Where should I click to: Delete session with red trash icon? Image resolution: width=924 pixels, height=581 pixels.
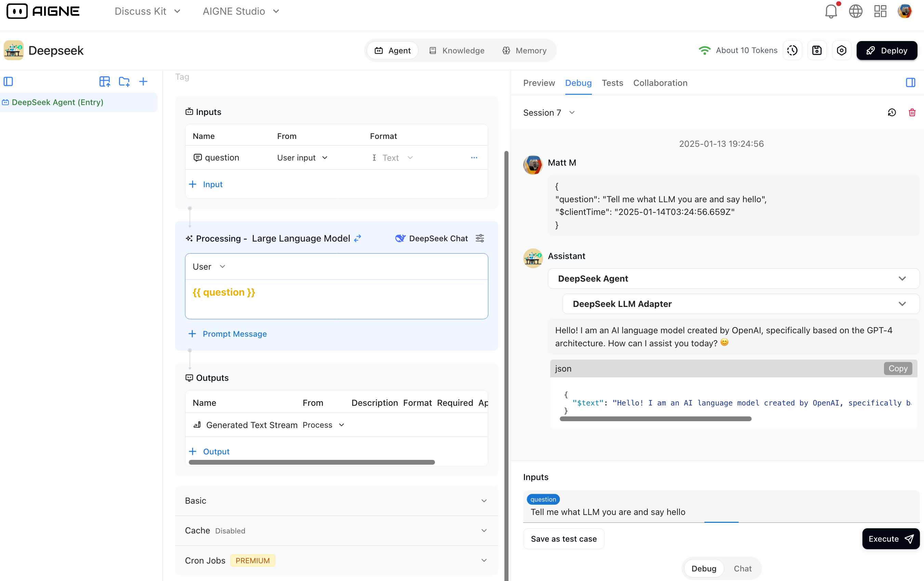point(912,113)
